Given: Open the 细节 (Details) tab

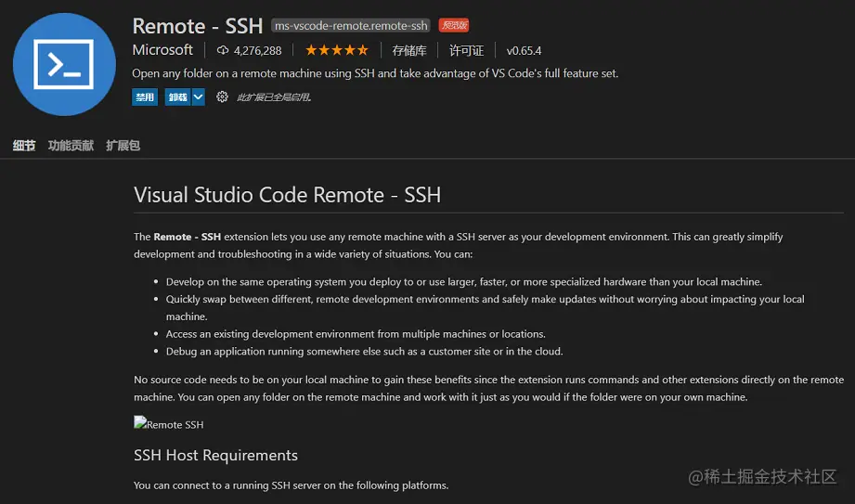Looking at the screenshot, I should [x=24, y=146].
